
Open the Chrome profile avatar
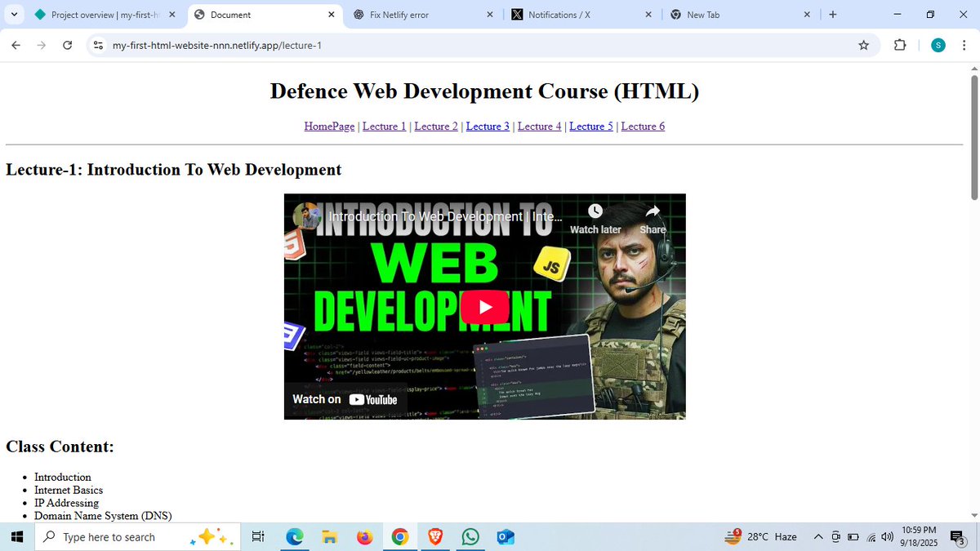[x=938, y=45]
